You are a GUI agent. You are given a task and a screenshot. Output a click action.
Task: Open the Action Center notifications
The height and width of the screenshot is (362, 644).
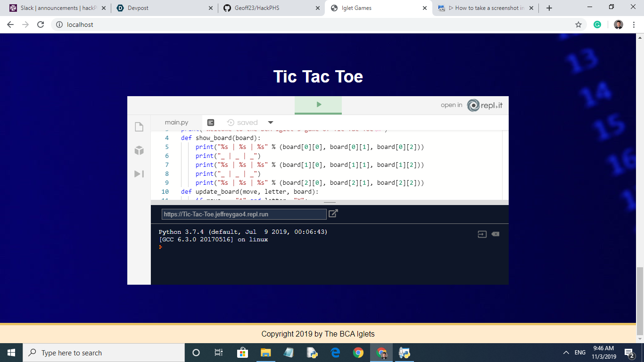click(629, 353)
